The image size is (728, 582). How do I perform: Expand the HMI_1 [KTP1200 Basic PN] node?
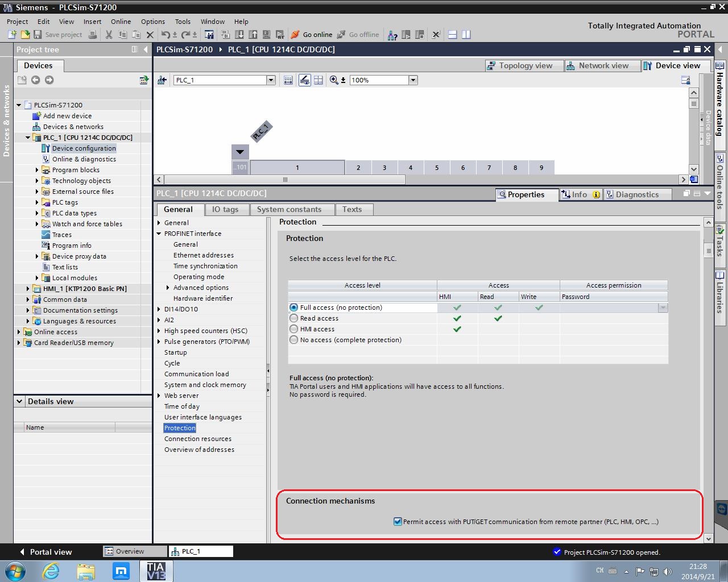[x=28, y=289]
